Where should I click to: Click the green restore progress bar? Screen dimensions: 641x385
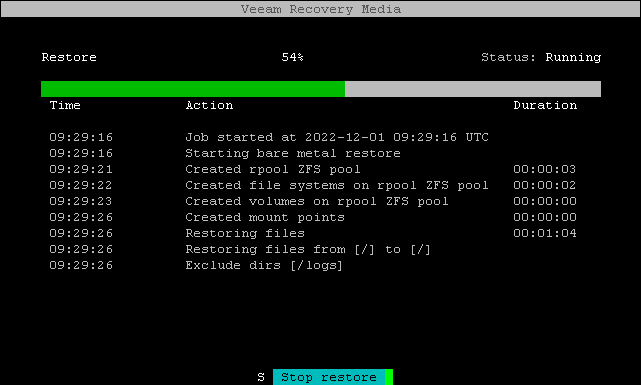[x=321, y=89]
